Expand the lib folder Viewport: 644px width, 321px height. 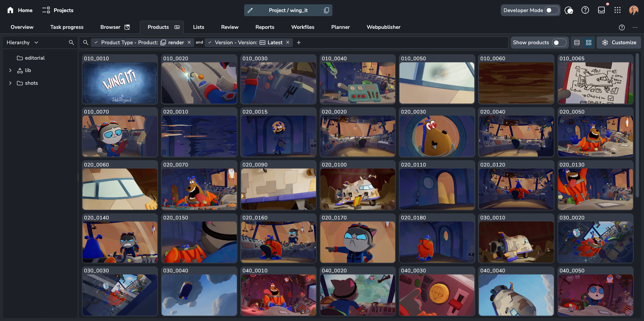click(10, 70)
